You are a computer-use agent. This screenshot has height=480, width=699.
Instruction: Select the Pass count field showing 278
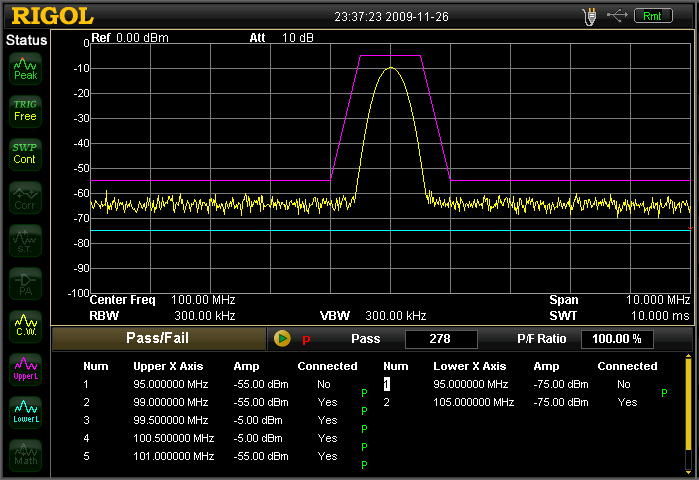441,339
